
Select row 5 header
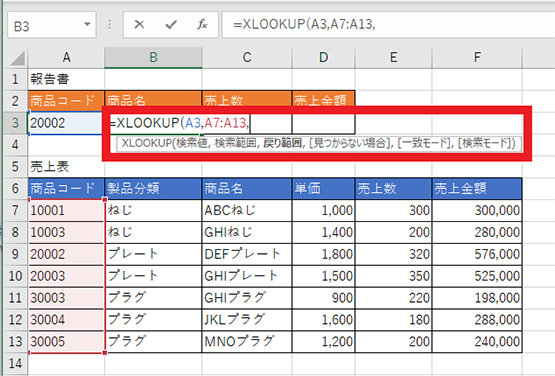[x=15, y=166]
